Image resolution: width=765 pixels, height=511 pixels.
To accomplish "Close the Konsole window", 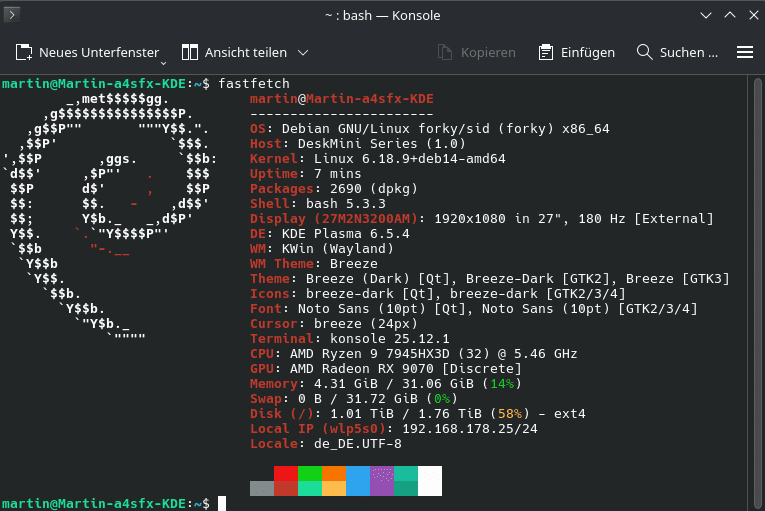I will coord(754,15).
